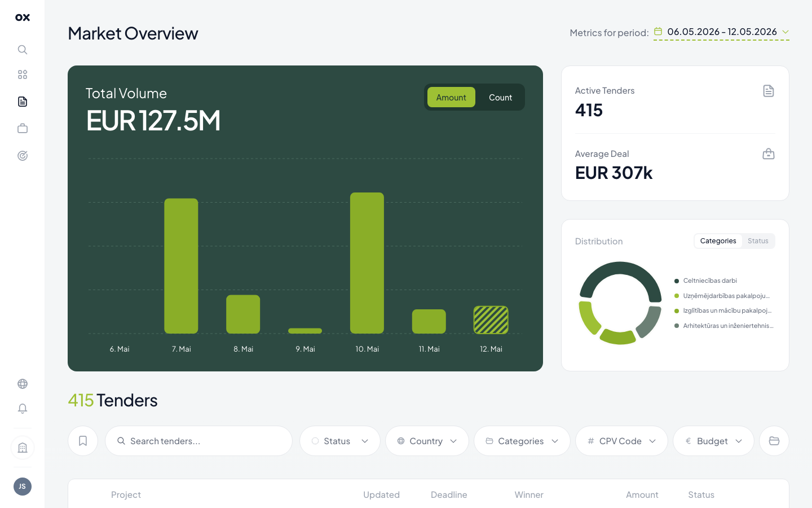Click the Active Tenders document icon
812x508 pixels.
click(769, 91)
